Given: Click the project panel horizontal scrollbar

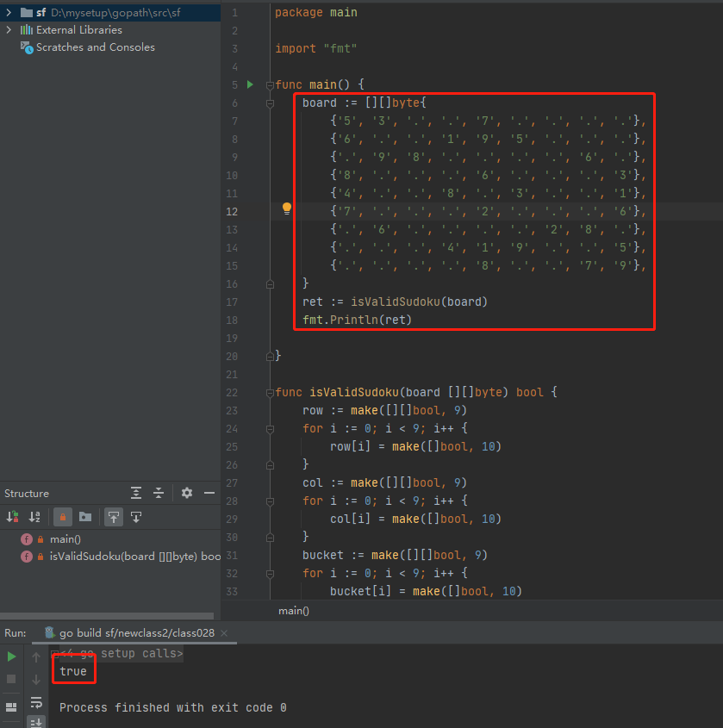Looking at the screenshot, I should point(107,616).
